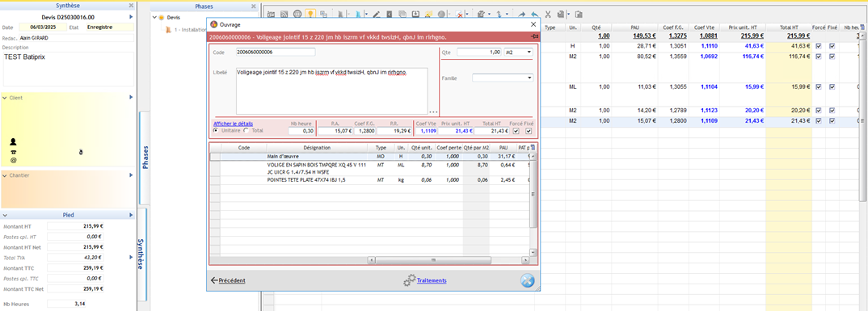Click the arrow at the right of the Chantier header

coord(131,174)
